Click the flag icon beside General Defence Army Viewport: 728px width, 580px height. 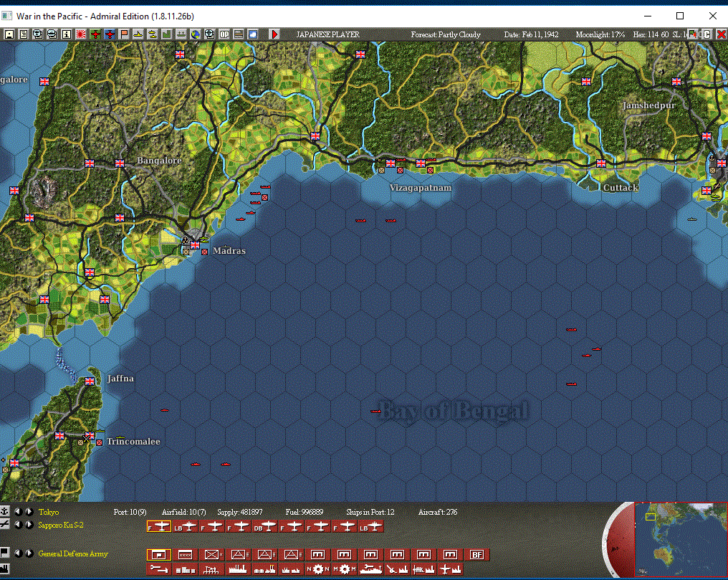tap(4, 553)
